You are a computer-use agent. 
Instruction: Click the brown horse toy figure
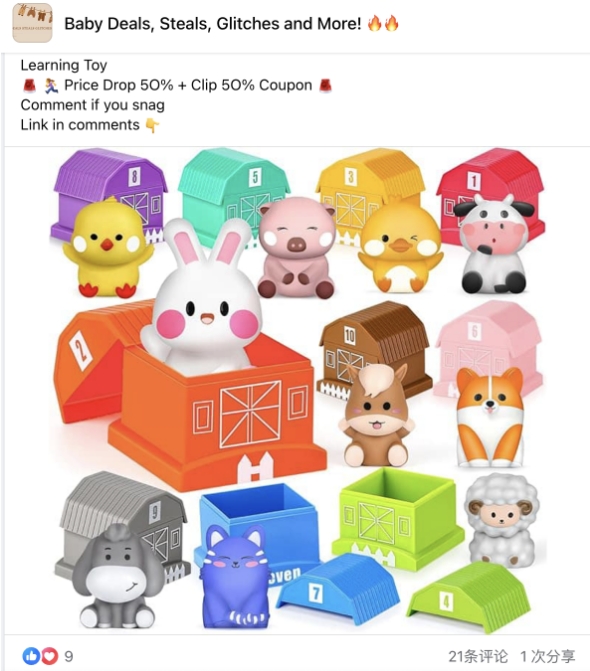point(376,415)
